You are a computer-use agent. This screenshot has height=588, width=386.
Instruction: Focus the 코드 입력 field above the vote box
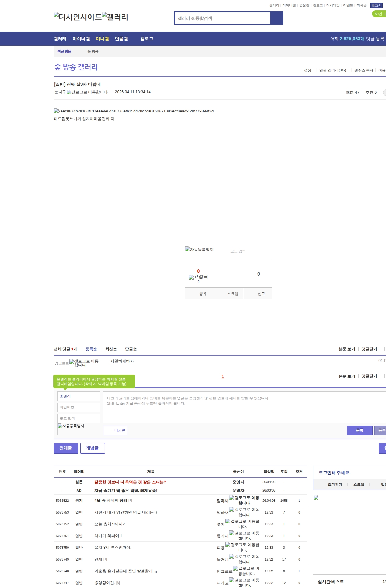250,251
